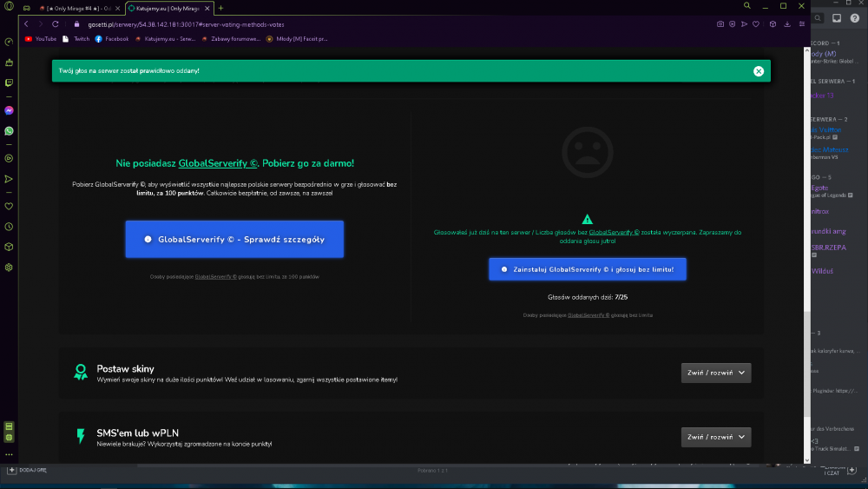
Task: Search tabs with magnifier icon
Action: [x=746, y=5]
